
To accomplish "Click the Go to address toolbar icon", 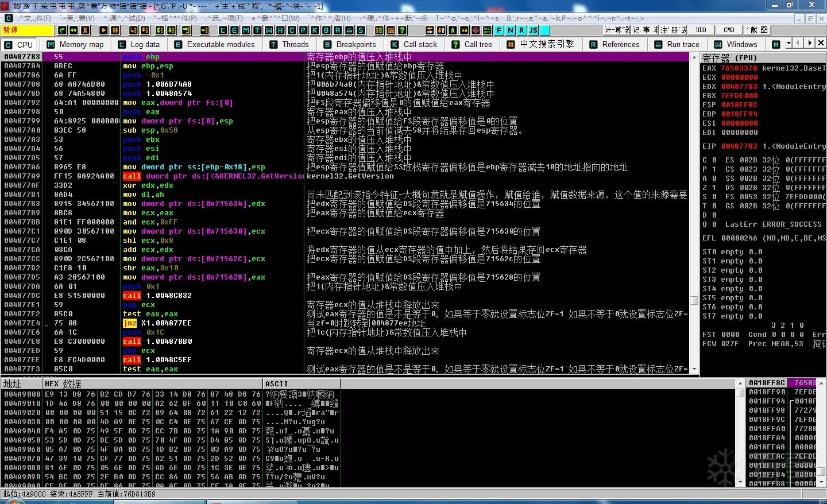I will click(x=205, y=30).
